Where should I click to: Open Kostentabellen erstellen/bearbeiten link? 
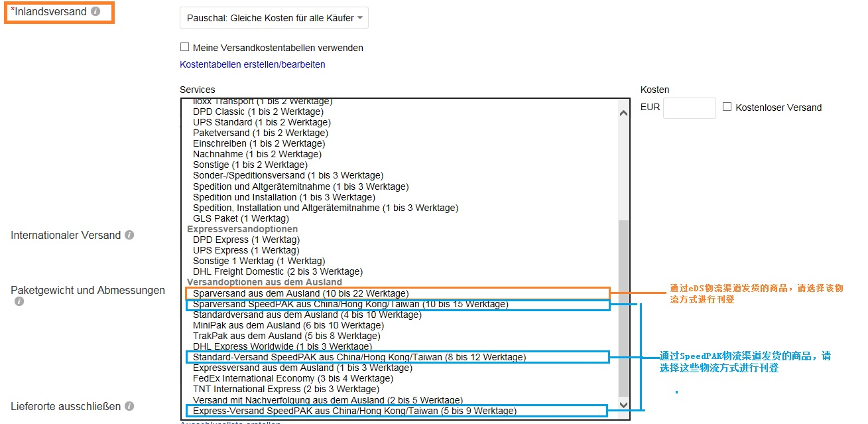tap(252, 64)
